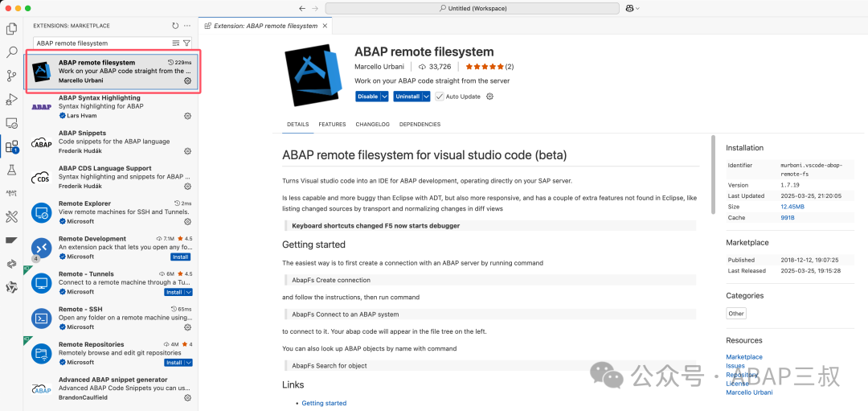Screen dimensions: 868x411
Task: Open the Testing flask icon view
Action: point(11,170)
